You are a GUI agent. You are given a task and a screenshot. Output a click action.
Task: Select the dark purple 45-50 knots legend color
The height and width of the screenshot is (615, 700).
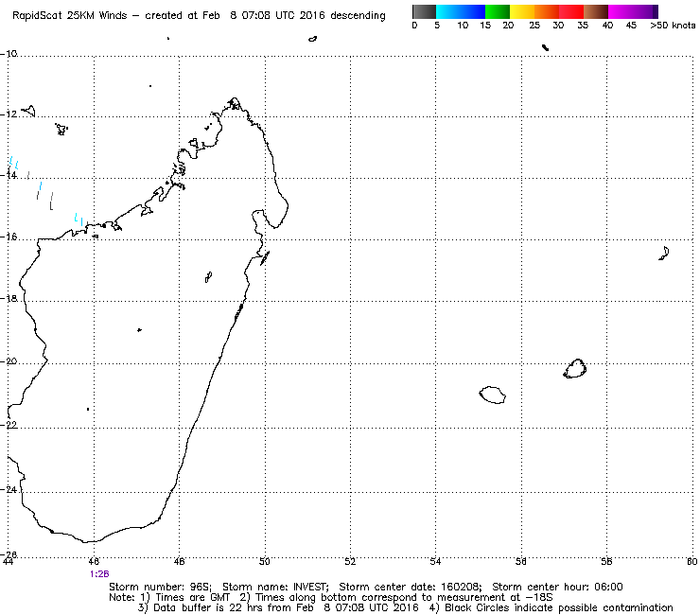coord(645,11)
